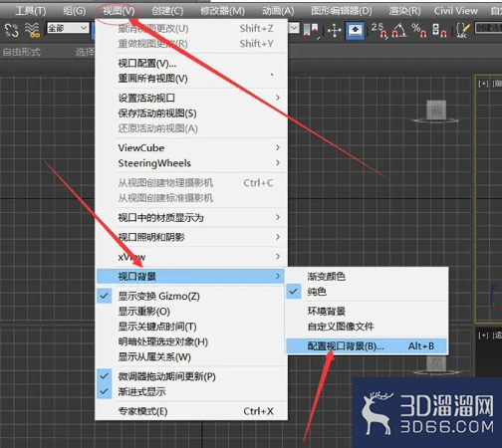Expand the xView submenu
This screenshot has width=502, height=448.
191,257
